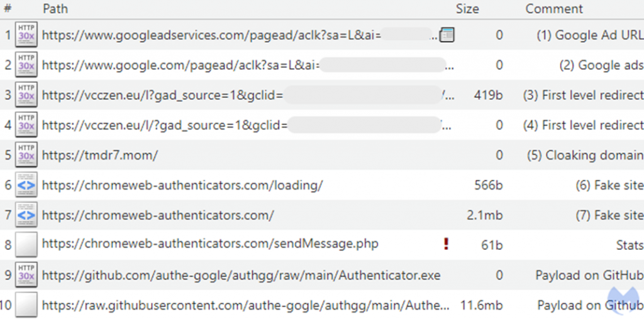Click the red exclamation mark on row 8

(x=446, y=244)
